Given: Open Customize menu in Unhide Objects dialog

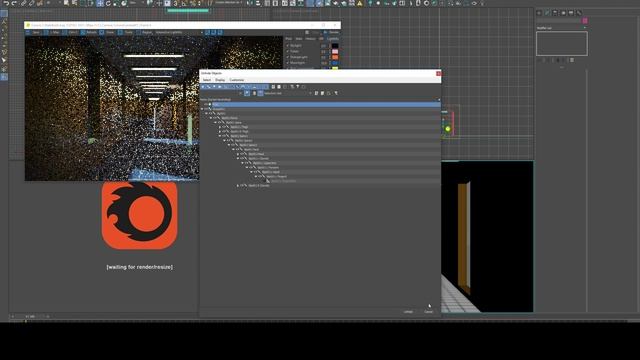Looking at the screenshot, I should (x=237, y=80).
